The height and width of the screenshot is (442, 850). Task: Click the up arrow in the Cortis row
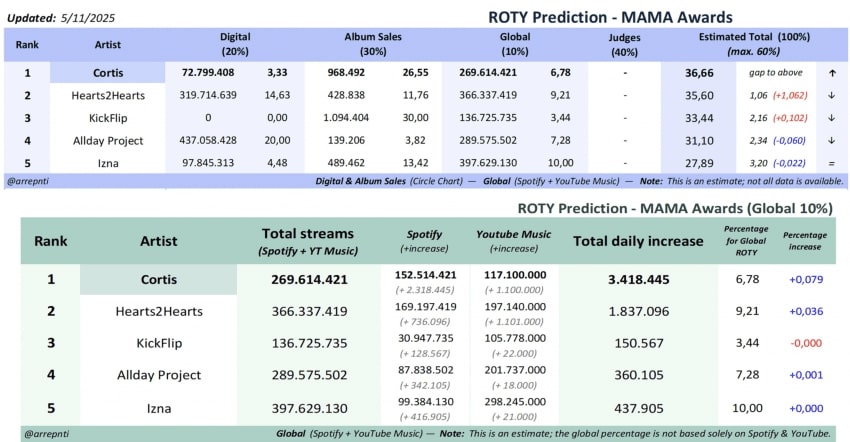tap(833, 73)
